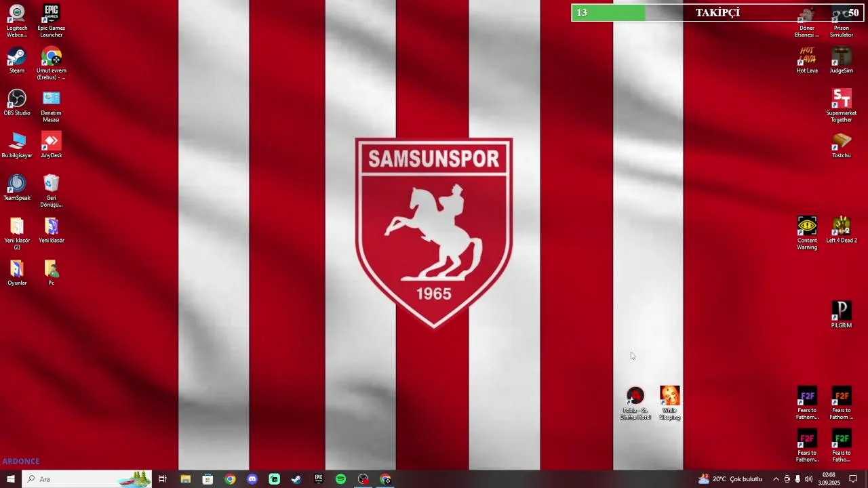Viewport: 868px width, 488px height.
Task: Open Task View on the taskbar
Action: [x=163, y=479]
